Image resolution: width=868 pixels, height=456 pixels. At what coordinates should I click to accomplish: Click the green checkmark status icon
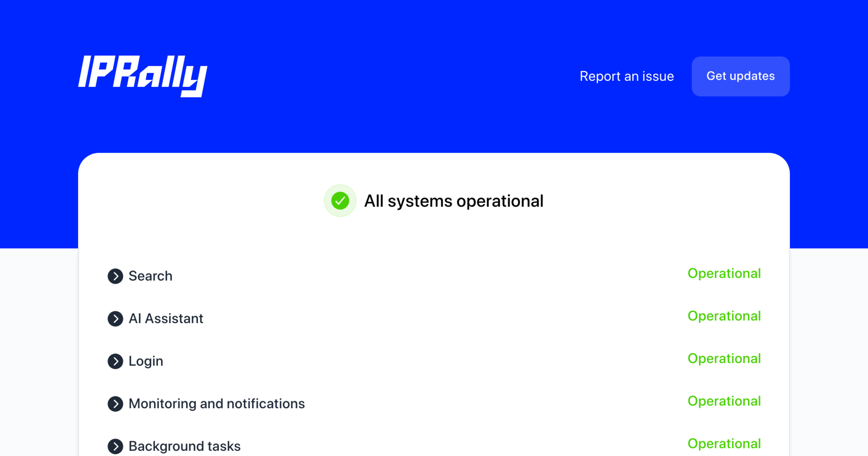(x=340, y=201)
